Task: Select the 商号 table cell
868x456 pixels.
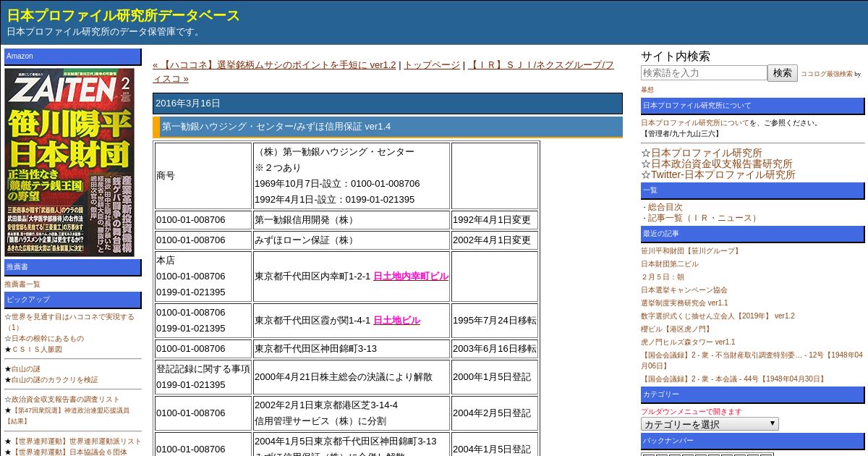Action: coord(203,176)
